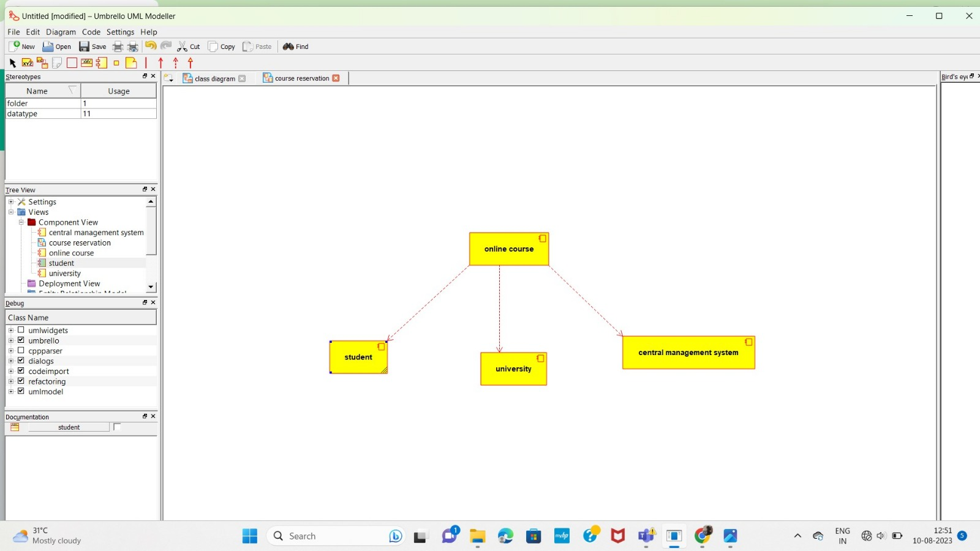Uncheck the refactoring debug checkbox
980x551 pixels.
[x=21, y=381]
